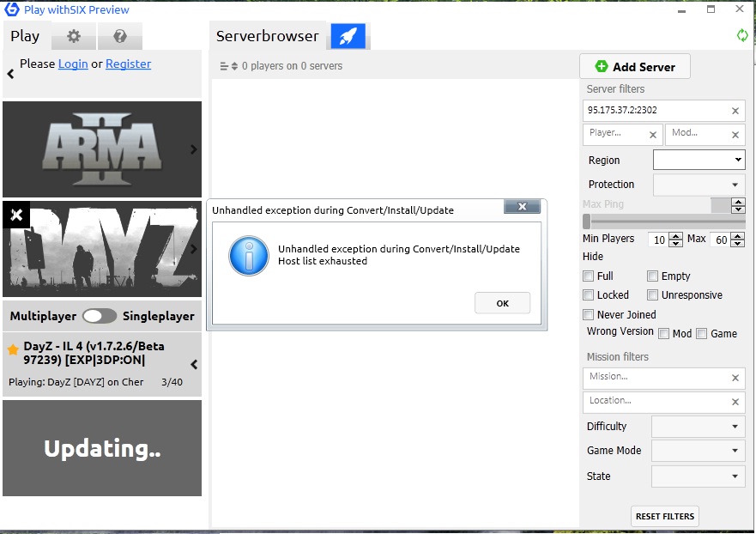This screenshot has height=534, width=756.
Task: Click the green refresh icon
Action: [742, 35]
